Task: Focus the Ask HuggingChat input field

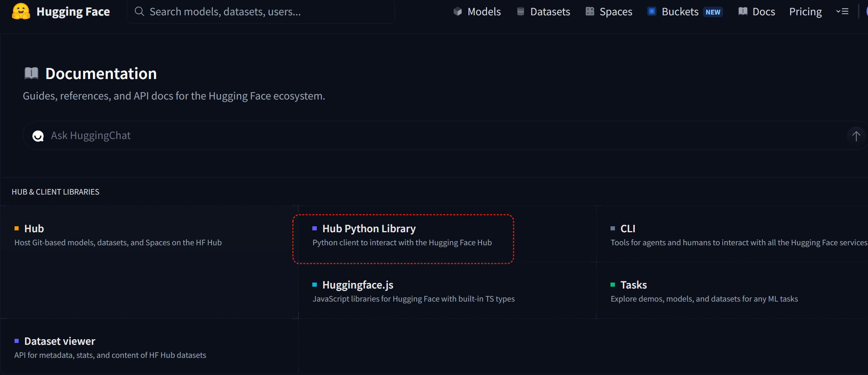Action: [x=445, y=135]
